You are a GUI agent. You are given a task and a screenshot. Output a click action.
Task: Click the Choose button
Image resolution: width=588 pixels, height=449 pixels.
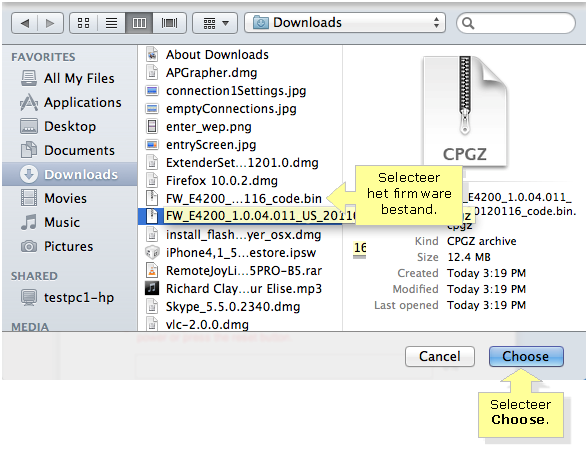[x=526, y=356]
